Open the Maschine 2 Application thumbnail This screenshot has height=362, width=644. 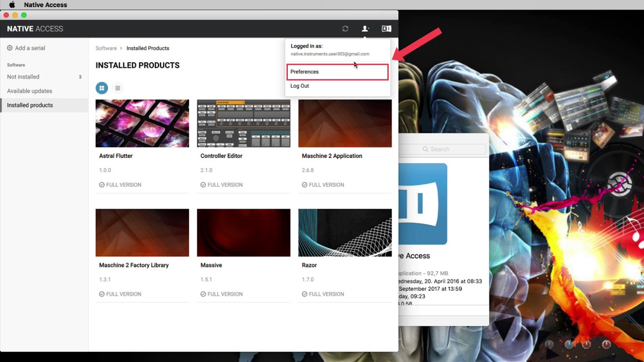click(345, 123)
